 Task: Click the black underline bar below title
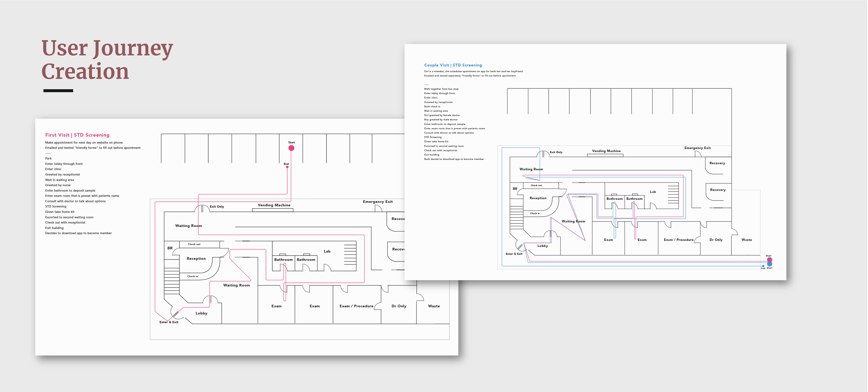tap(58, 90)
